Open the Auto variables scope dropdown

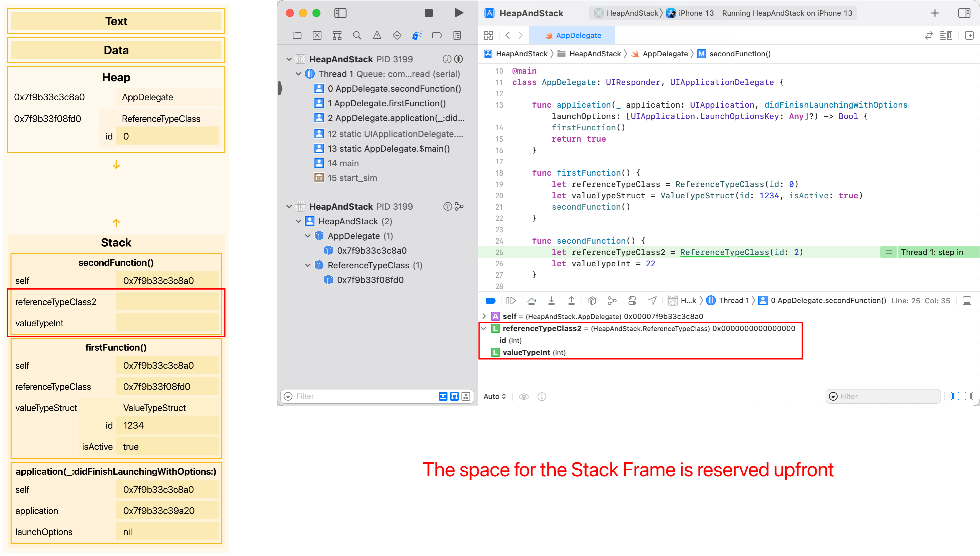494,396
